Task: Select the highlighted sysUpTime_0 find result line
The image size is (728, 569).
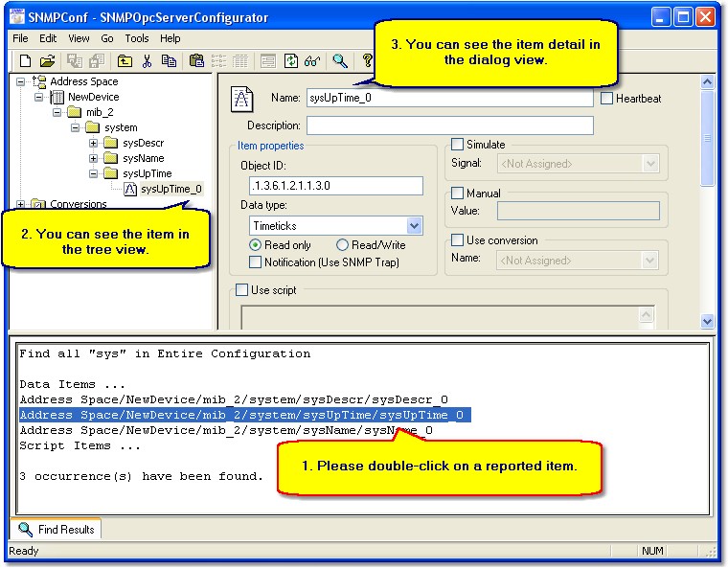Action: tap(245, 415)
